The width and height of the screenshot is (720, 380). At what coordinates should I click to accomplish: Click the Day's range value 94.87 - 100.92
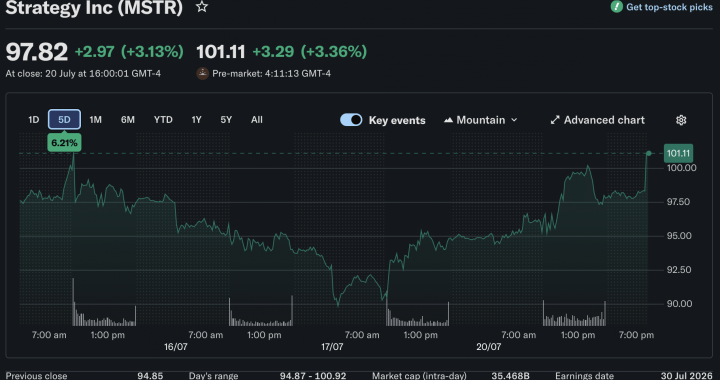(x=313, y=376)
